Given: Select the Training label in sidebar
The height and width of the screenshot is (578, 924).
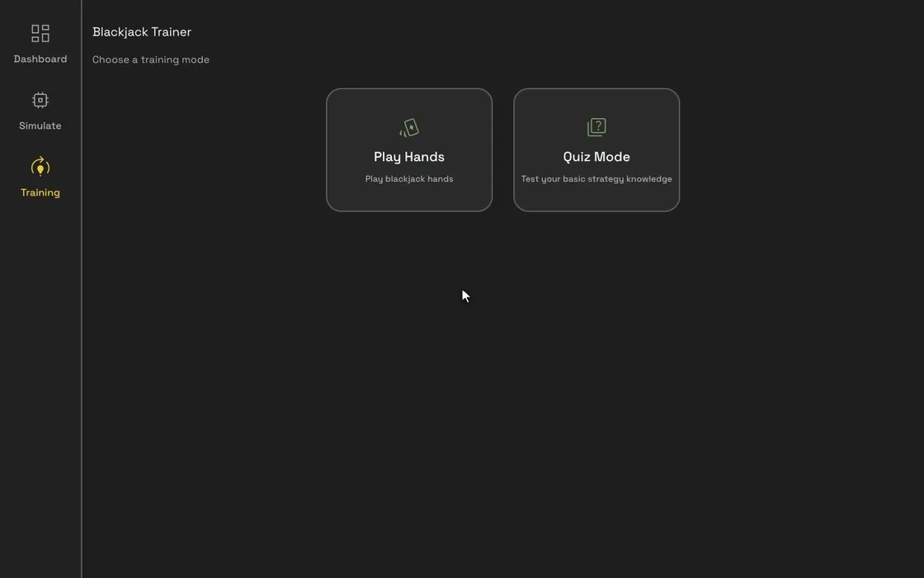Looking at the screenshot, I should point(40,192).
